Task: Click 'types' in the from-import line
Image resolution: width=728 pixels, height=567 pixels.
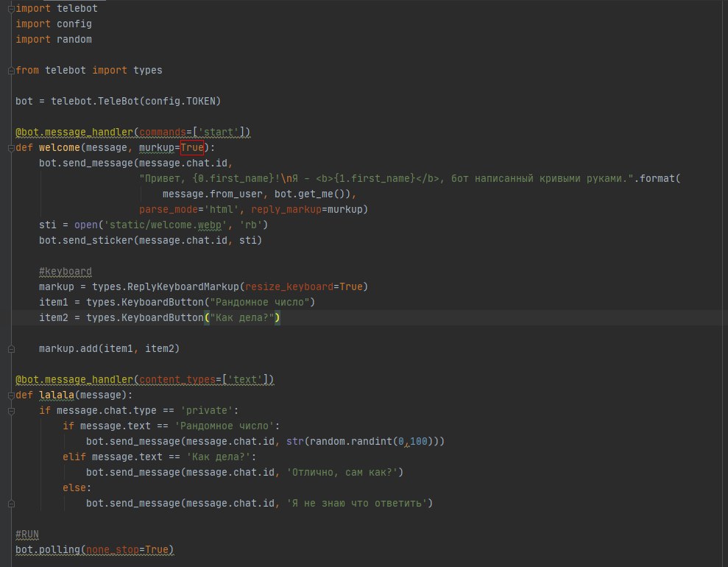Action: pos(148,70)
